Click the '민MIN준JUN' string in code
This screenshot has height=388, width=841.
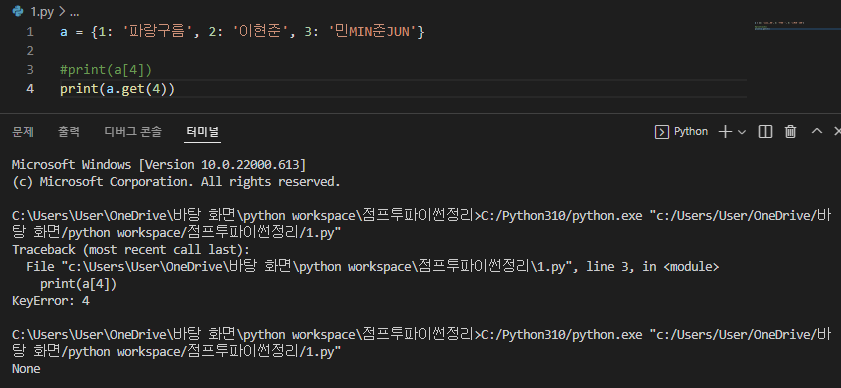tap(372, 32)
